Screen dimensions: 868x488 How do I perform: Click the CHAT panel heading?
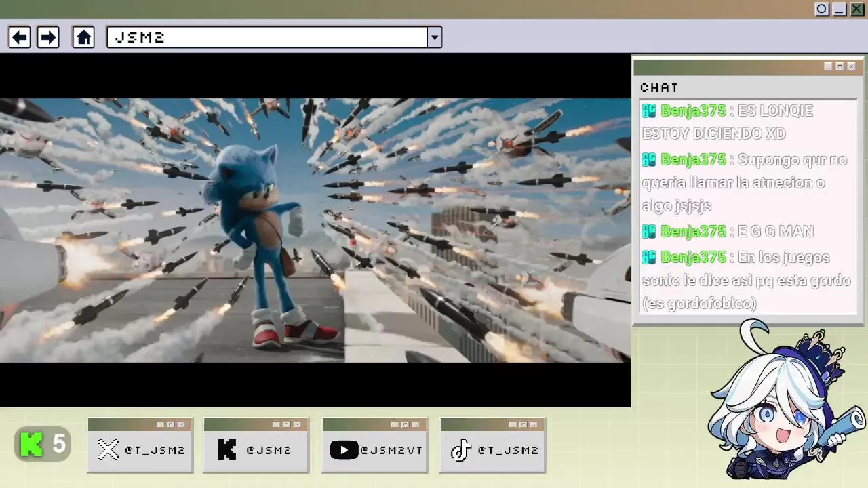click(x=659, y=88)
